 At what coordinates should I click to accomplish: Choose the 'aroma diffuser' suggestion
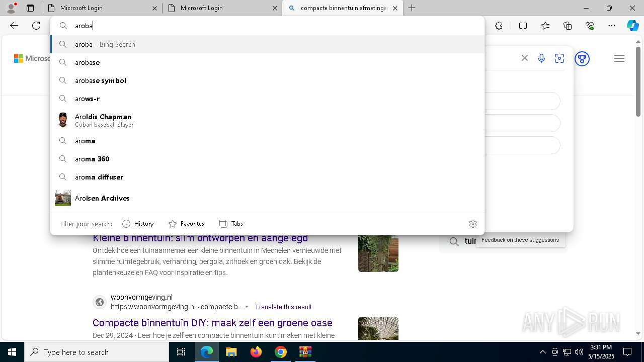267,177
